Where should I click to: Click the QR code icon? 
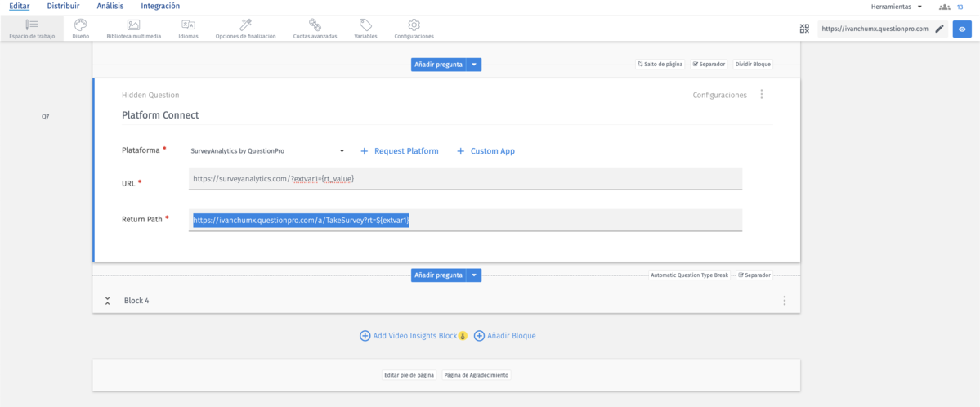click(804, 29)
